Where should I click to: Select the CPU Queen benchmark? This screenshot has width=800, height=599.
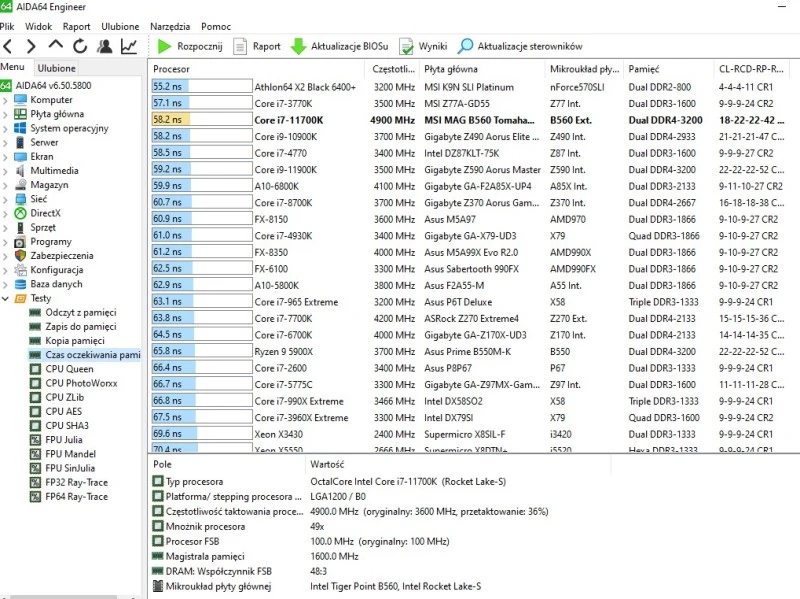tap(69, 369)
